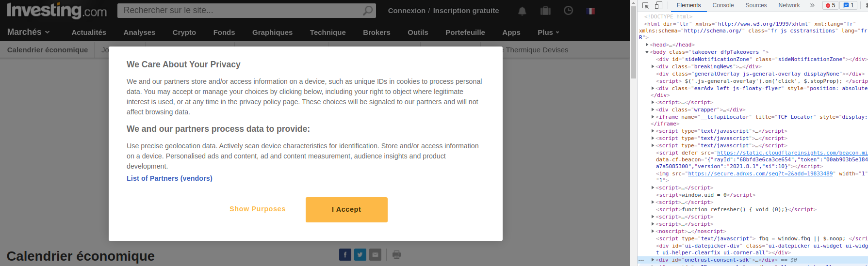The width and height of the screenshot is (868, 266).
Task: Share on Facebook icon
Action: pos(345,254)
